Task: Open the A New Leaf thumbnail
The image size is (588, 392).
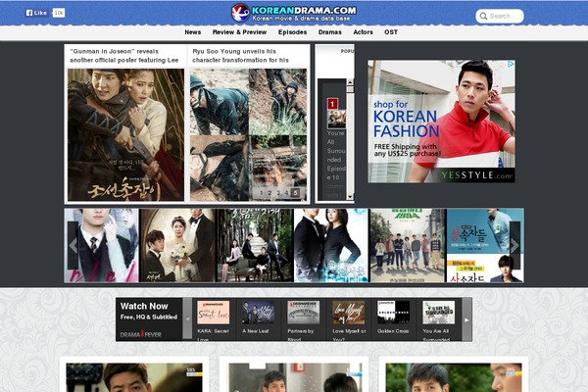Action: pos(259,312)
